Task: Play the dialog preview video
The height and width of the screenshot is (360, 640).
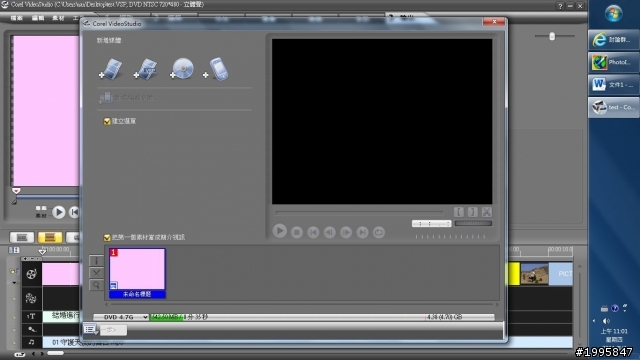Action: point(280,231)
